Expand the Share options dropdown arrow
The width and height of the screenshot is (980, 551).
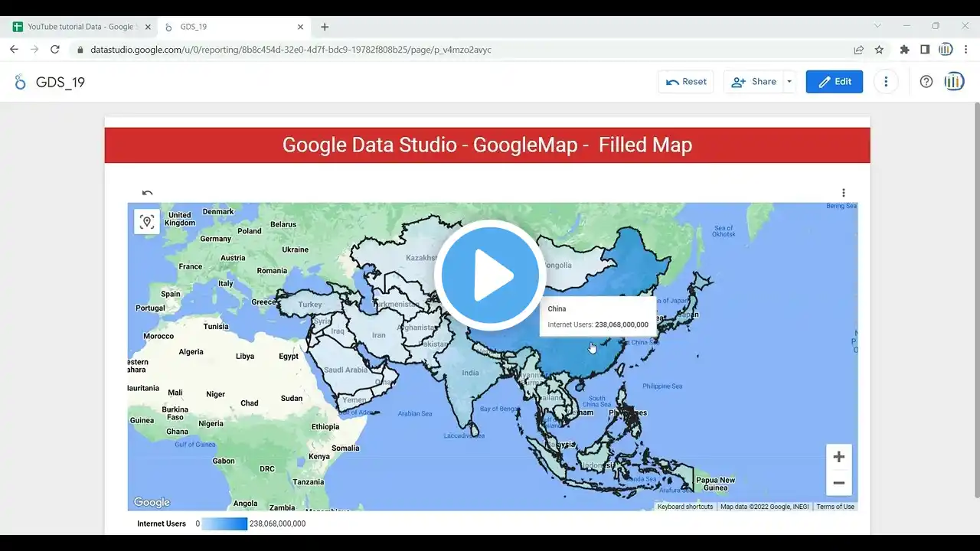point(789,82)
